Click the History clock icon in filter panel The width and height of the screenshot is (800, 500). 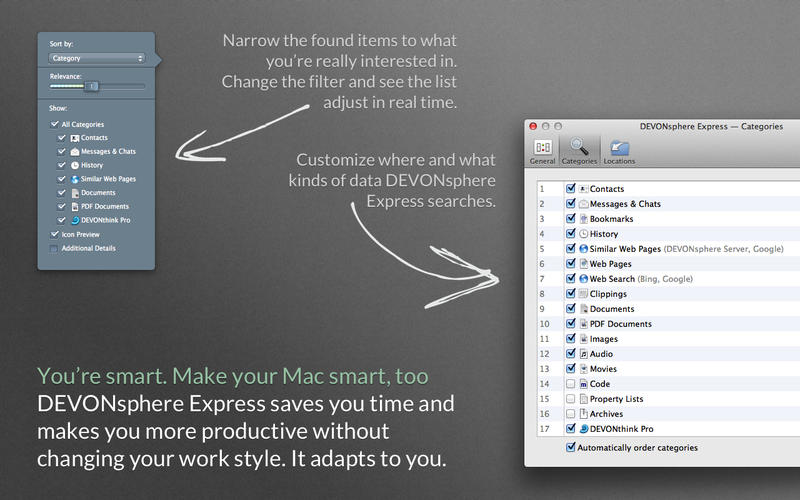(x=74, y=165)
